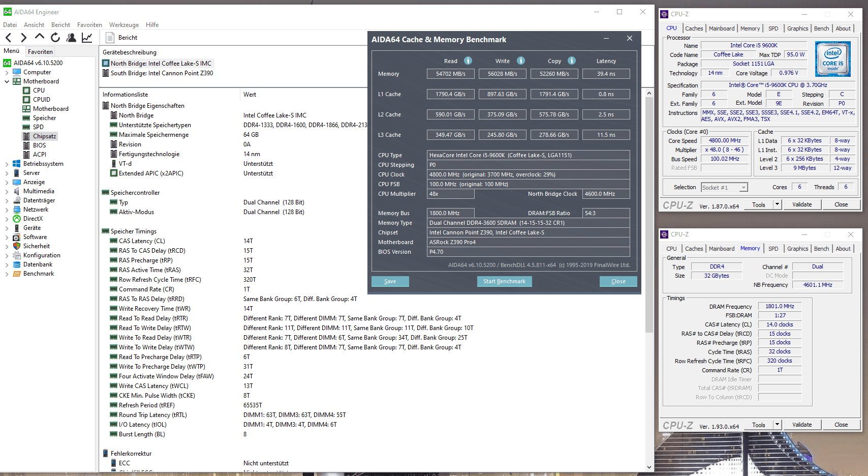Click the Tools button in upper CPU-Z

point(759,204)
